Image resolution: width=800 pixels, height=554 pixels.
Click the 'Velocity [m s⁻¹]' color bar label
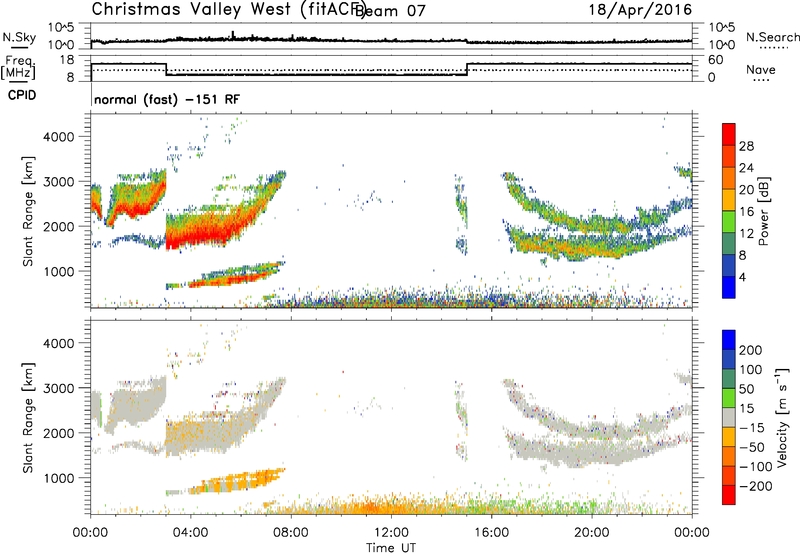(781, 417)
